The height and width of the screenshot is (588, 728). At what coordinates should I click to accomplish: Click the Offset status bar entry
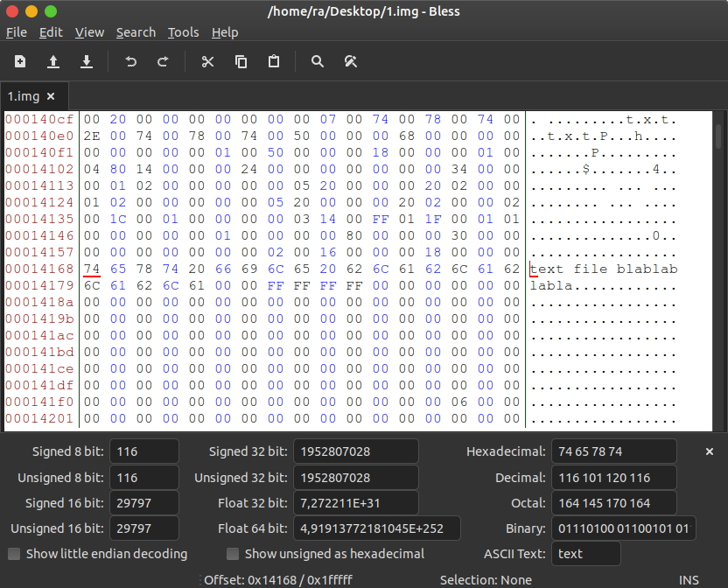click(278, 580)
